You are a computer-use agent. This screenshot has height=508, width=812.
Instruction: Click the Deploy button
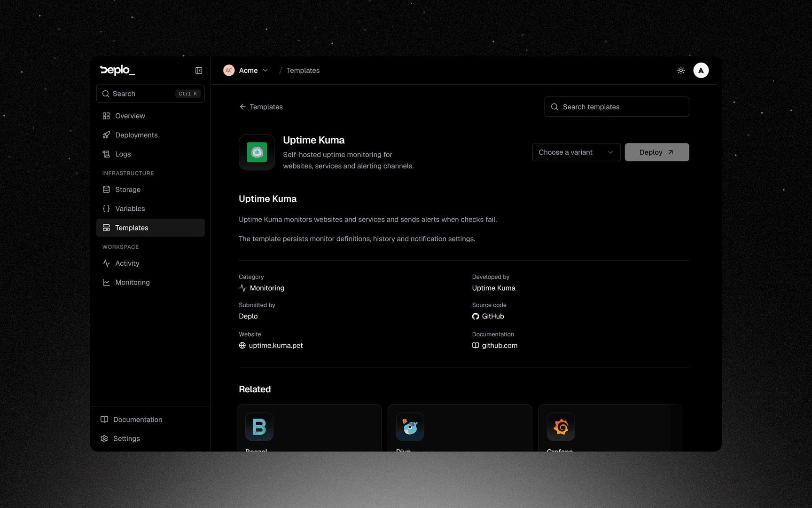coord(657,152)
